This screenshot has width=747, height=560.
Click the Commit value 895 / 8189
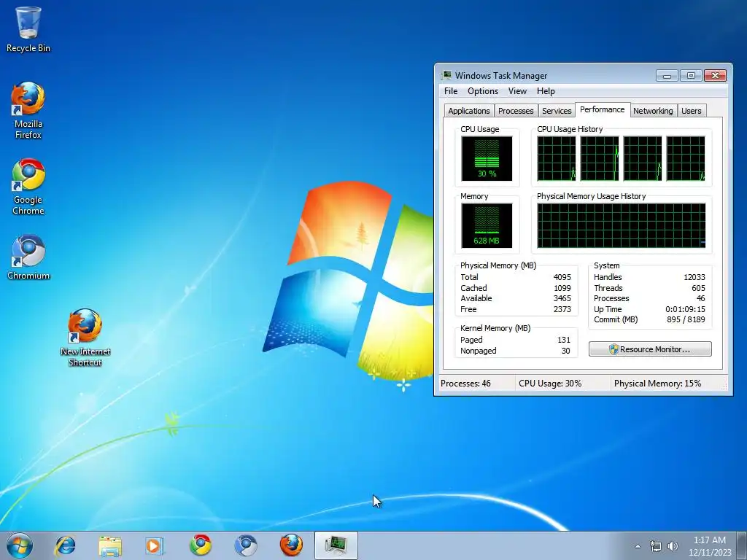686,320
